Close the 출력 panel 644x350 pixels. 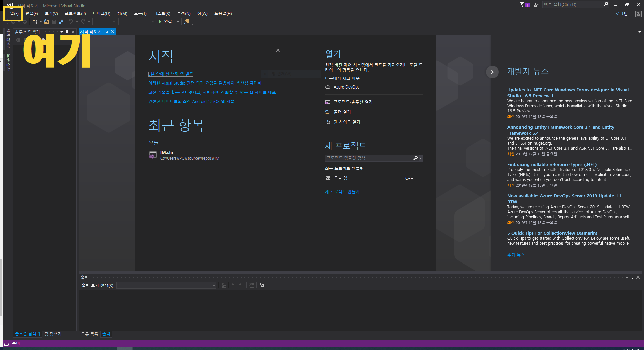coord(638,277)
